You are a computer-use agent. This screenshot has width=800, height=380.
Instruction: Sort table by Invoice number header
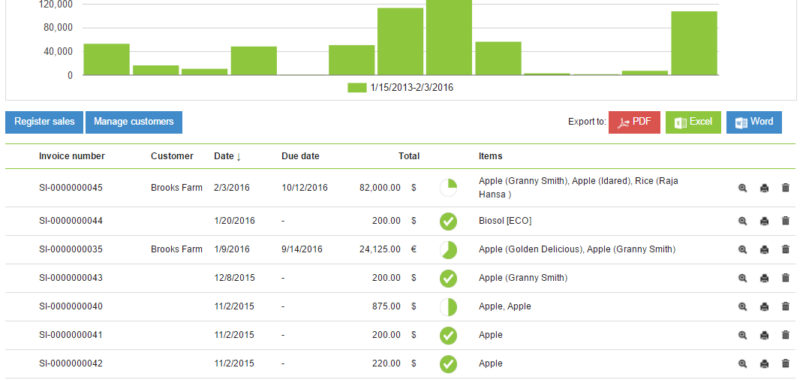coord(72,156)
